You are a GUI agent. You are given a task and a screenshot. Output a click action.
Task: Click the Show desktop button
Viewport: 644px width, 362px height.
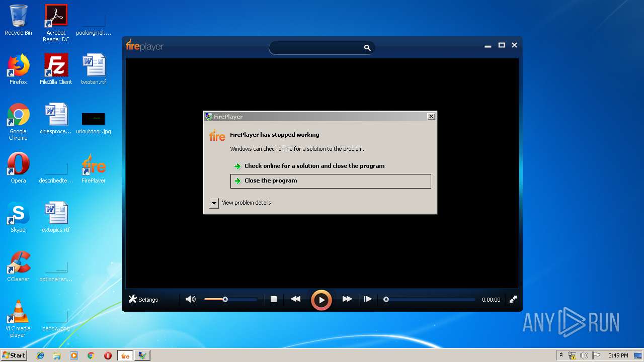[x=638, y=355]
